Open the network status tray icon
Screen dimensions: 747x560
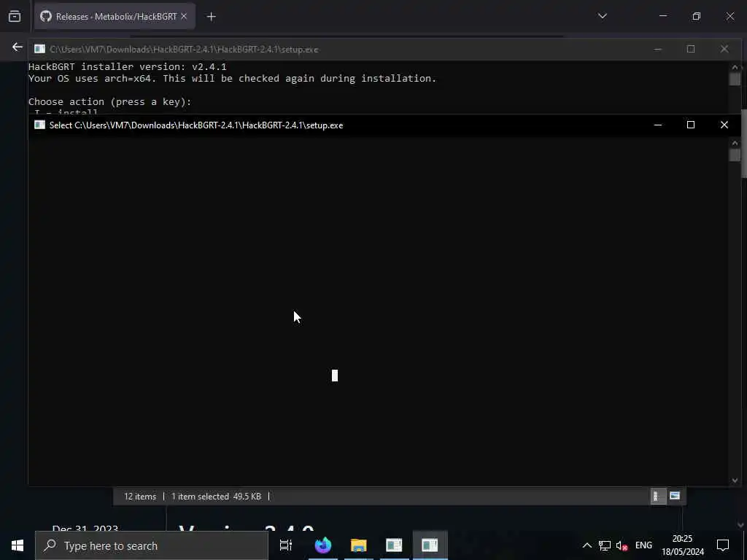(x=605, y=545)
